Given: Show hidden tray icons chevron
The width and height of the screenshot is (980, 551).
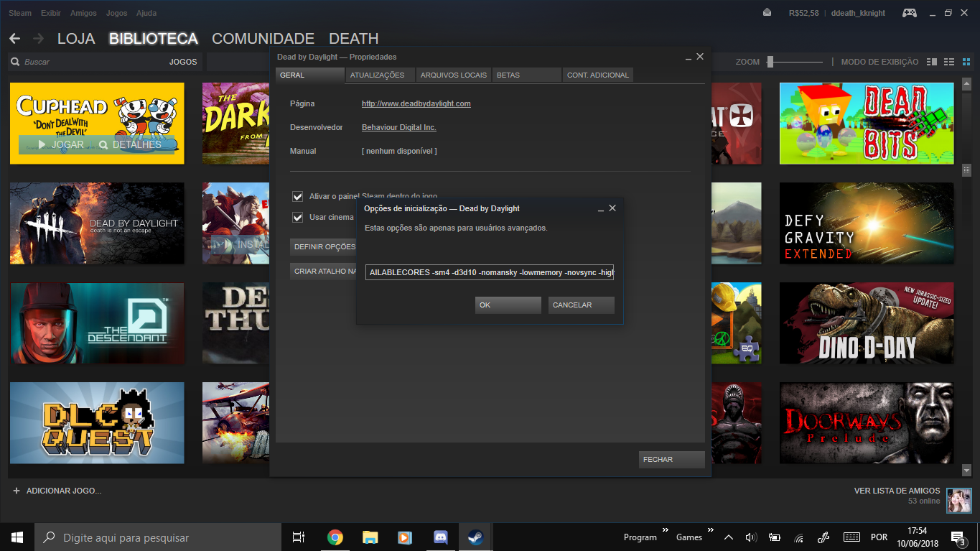Looking at the screenshot, I should click(729, 537).
